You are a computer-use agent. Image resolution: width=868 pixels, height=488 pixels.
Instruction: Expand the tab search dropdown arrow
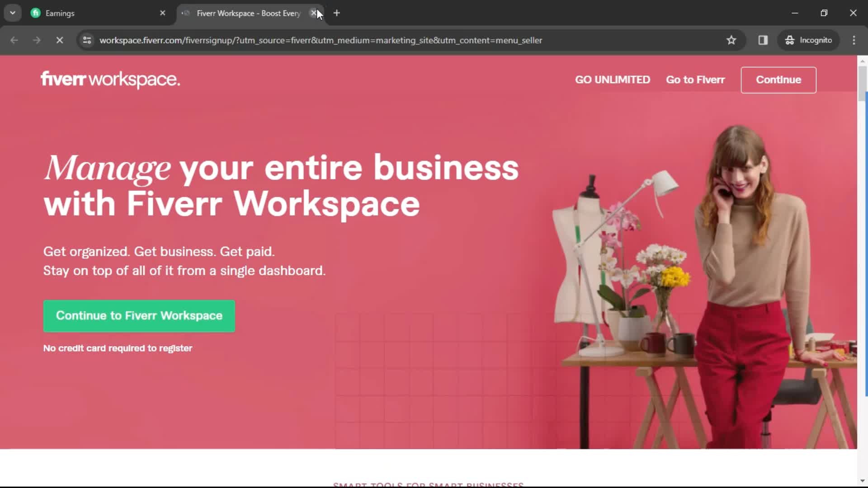click(x=13, y=13)
